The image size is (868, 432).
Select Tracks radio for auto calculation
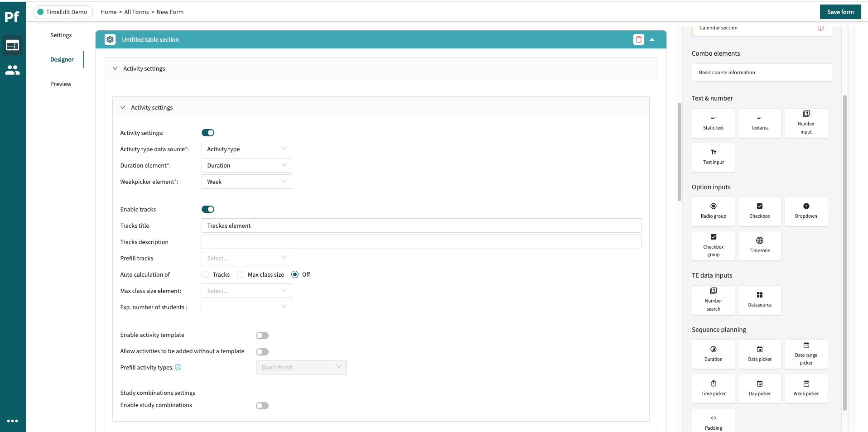click(x=205, y=274)
